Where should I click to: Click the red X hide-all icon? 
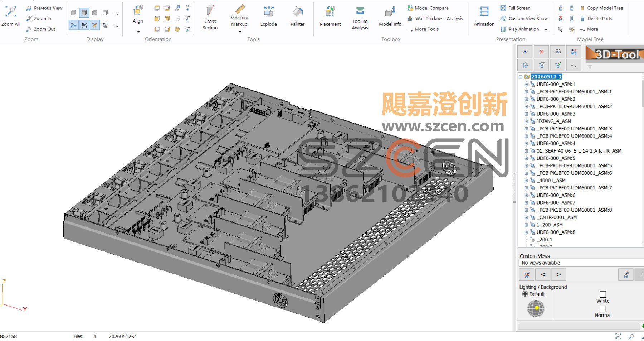(541, 52)
